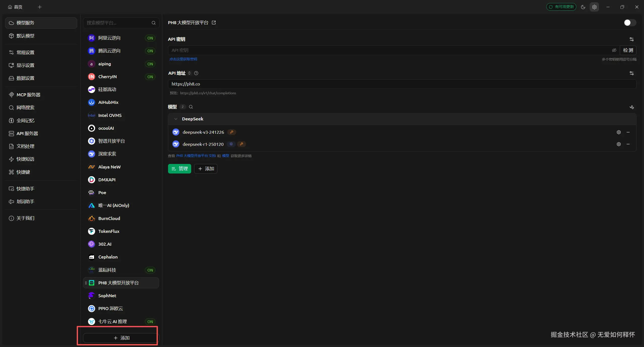Select 硅基流动 provider in list
Screen dimensions: 644x347
[x=107, y=90]
